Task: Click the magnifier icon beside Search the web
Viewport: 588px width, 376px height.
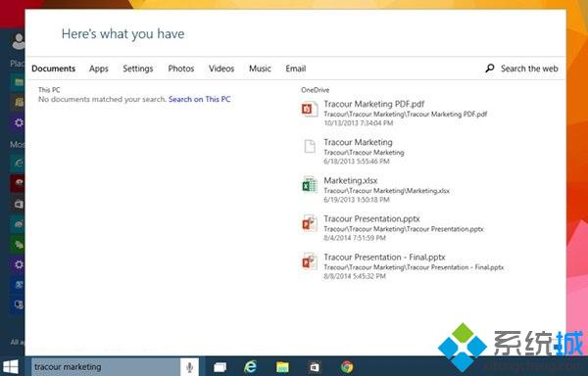Action: coord(490,69)
